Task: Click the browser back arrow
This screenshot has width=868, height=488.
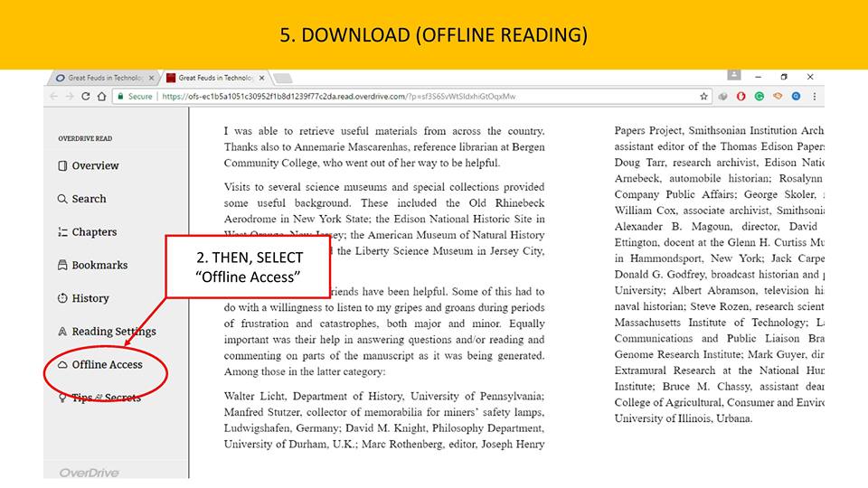Action: pos(53,97)
